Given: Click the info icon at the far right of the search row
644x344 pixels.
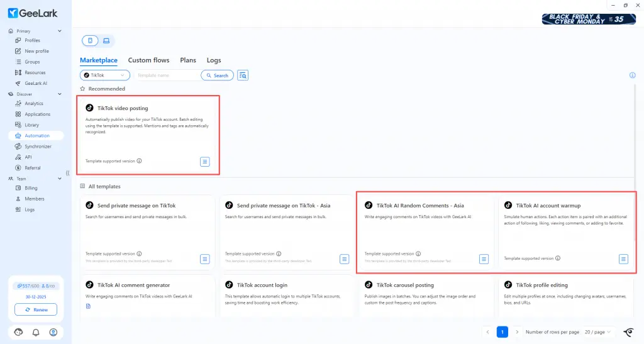Looking at the screenshot, I should pyautogui.click(x=632, y=75).
